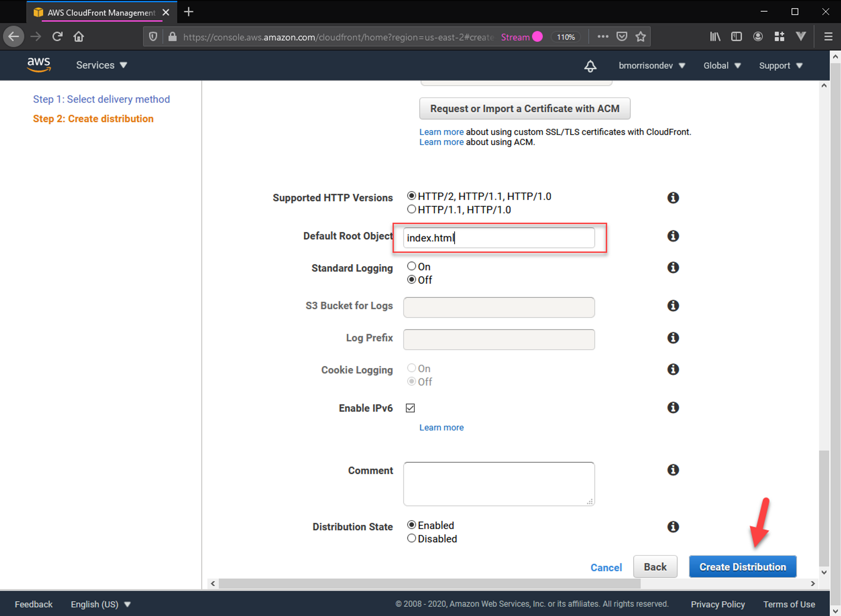Set Distribution State to Disabled

411,538
